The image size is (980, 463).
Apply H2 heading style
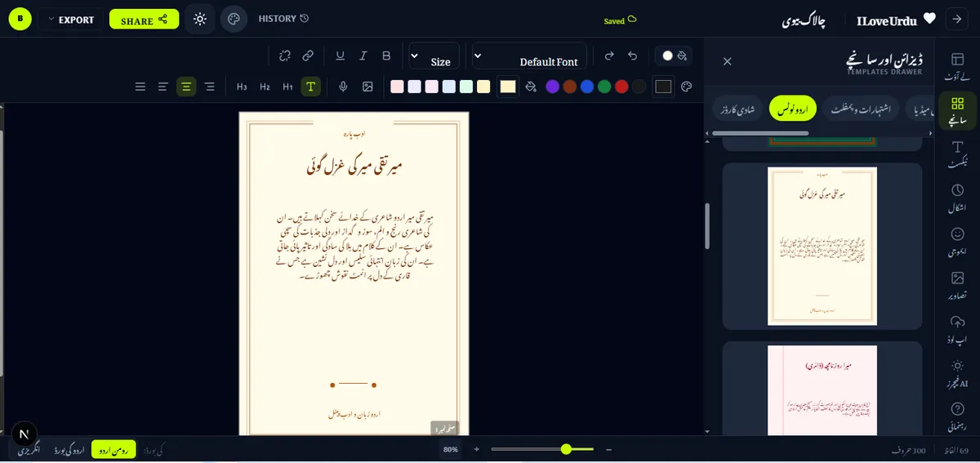265,87
